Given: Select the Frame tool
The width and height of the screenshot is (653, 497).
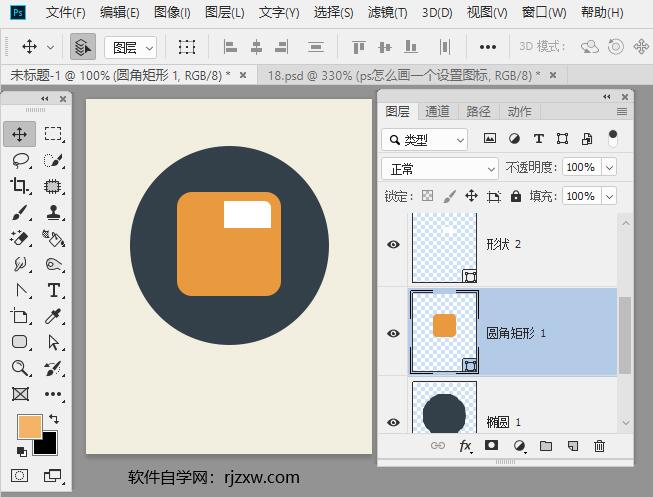Looking at the screenshot, I should tap(20, 394).
